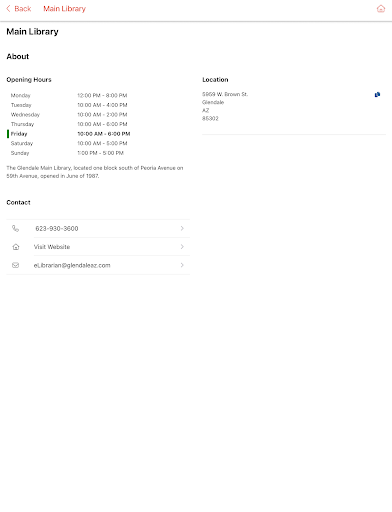The width and height of the screenshot is (392, 512).
Task: Open the map directions icon beside address
Action: [x=377, y=95]
